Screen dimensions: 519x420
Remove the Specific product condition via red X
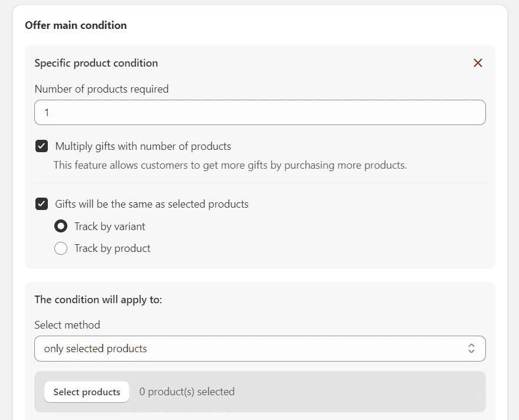pyautogui.click(x=478, y=63)
